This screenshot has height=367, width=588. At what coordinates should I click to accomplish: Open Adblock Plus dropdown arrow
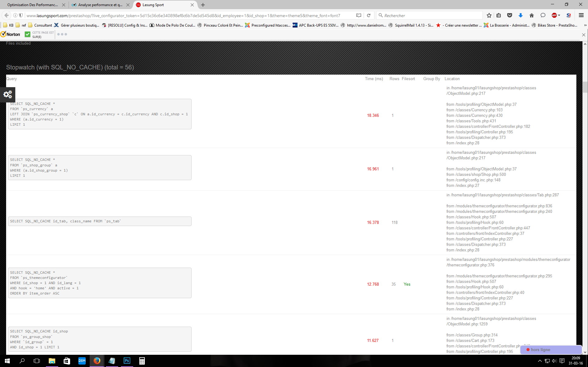[559, 15]
